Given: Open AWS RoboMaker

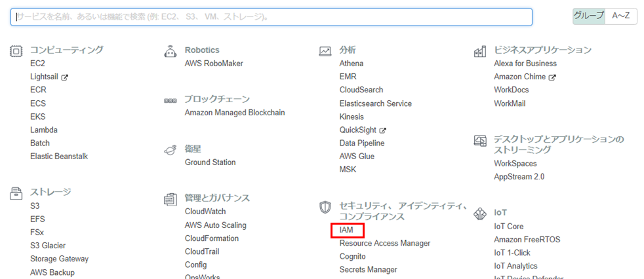Looking at the screenshot, I should [214, 64].
